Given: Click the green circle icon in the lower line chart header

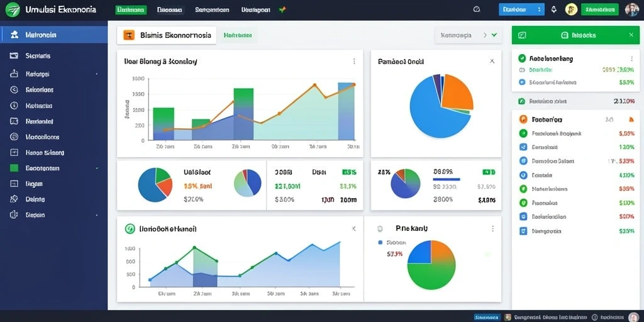Looking at the screenshot, I should (x=130, y=229).
